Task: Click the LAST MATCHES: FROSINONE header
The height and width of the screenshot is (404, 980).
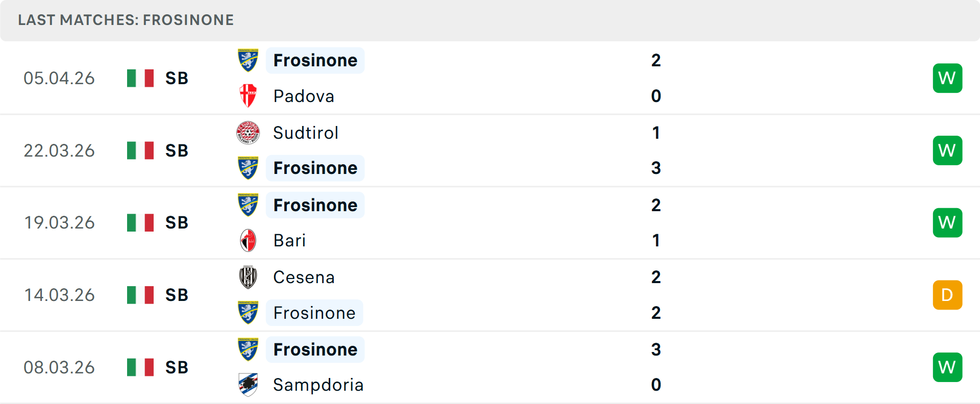Action: [125, 20]
